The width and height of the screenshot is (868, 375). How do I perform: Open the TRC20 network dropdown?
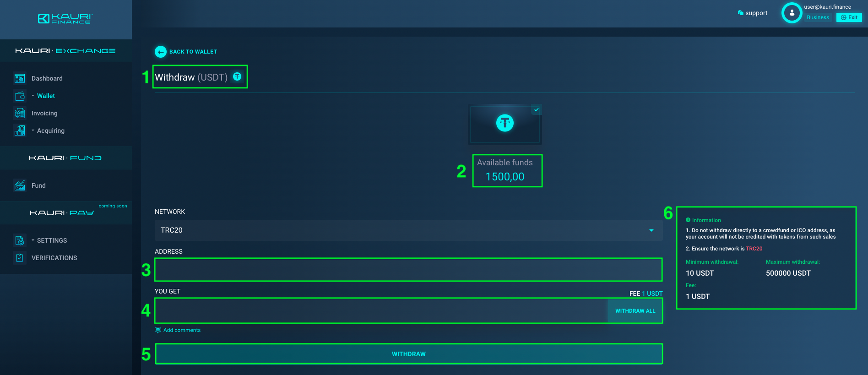pyautogui.click(x=408, y=230)
